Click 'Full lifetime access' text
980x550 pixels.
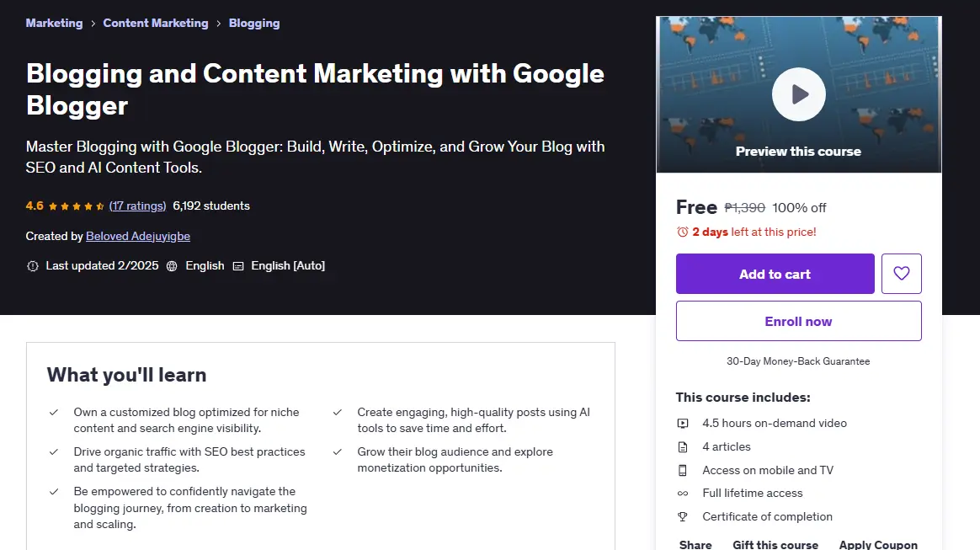click(x=753, y=493)
